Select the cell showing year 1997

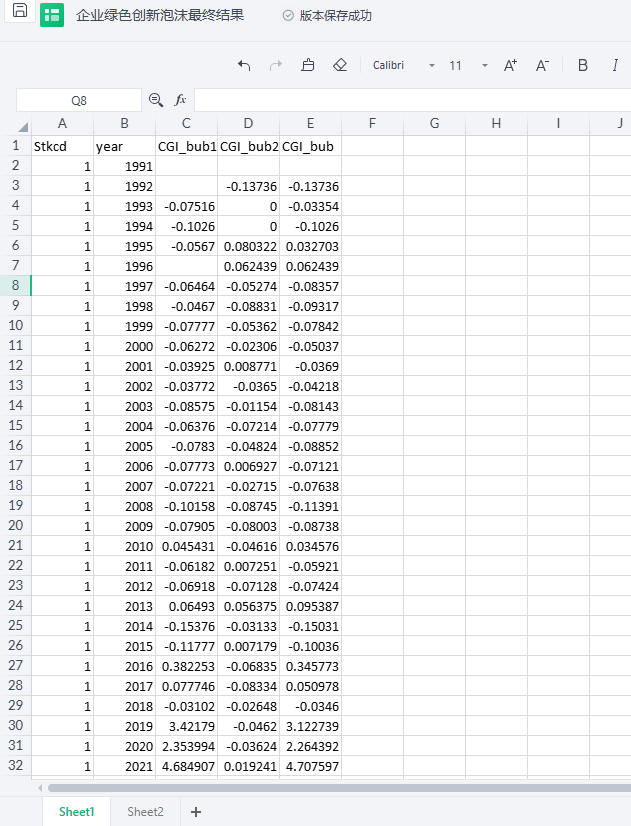click(x=124, y=286)
